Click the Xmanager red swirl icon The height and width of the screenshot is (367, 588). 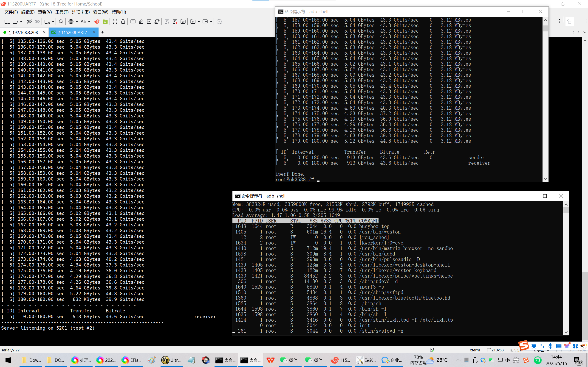click(97, 22)
